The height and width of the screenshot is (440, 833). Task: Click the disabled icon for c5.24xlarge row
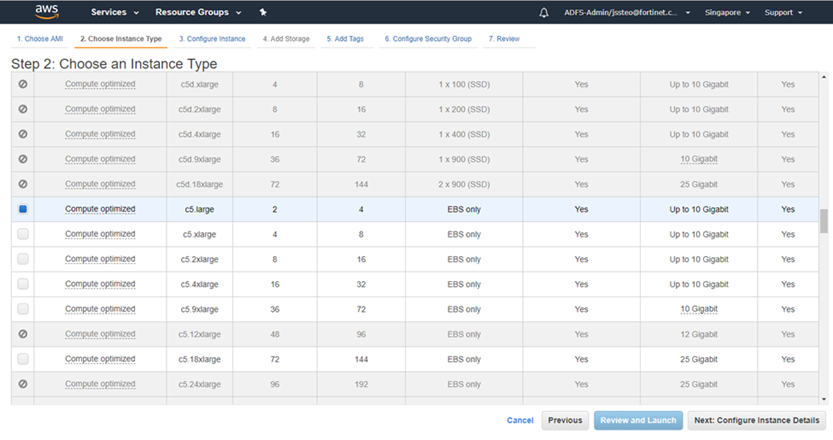click(x=22, y=384)
